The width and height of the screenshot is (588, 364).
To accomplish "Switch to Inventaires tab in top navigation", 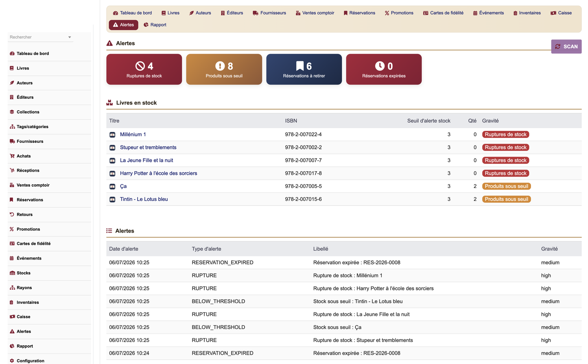I will [527, 13].
